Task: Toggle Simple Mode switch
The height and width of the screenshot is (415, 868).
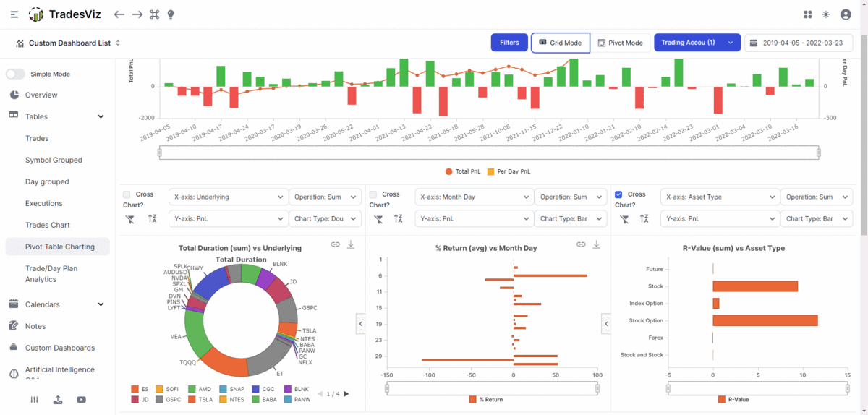Action: 15,74
